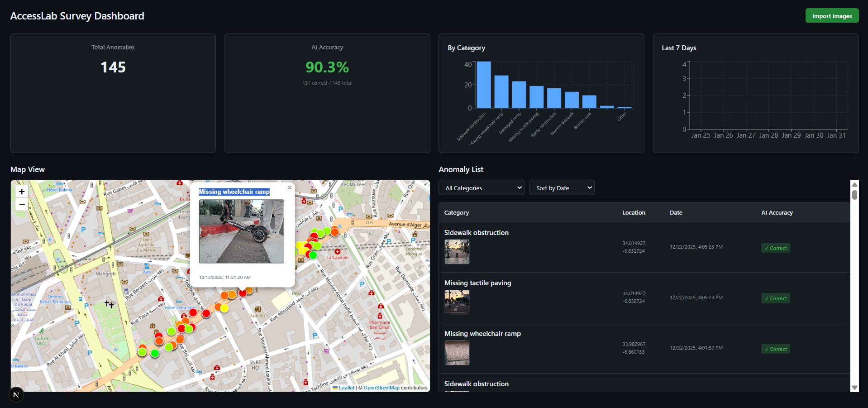Open the All Categories filter dropdown

481,188
